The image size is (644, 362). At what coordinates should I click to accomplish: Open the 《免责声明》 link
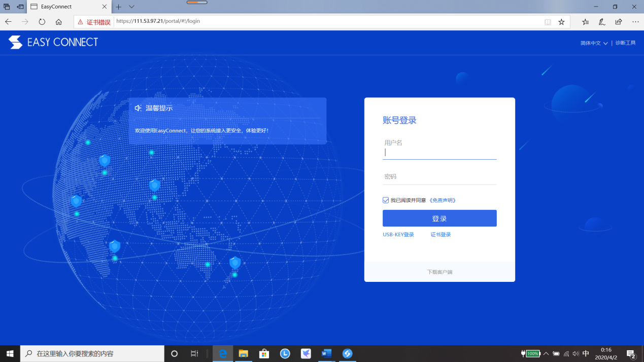(443, 200)
